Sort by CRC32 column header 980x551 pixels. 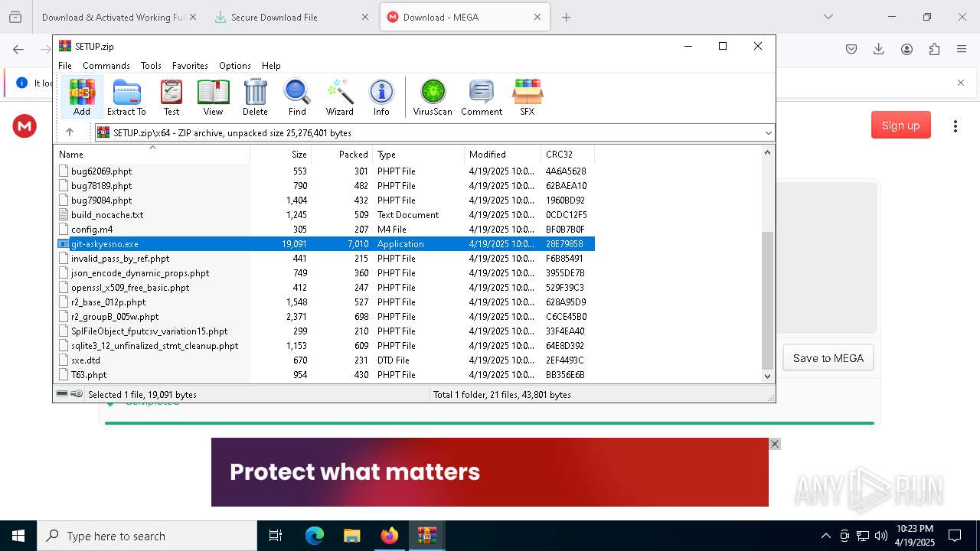[567, 154]
